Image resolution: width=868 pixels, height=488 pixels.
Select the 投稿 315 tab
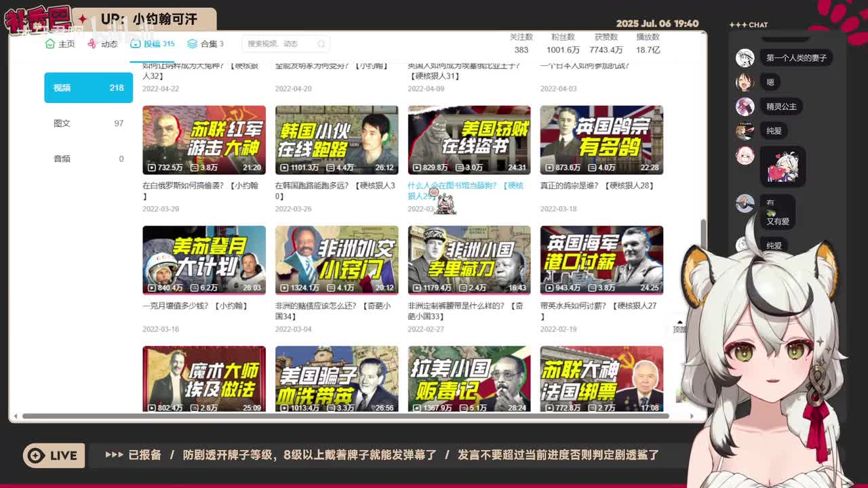[x=153, y=43]
